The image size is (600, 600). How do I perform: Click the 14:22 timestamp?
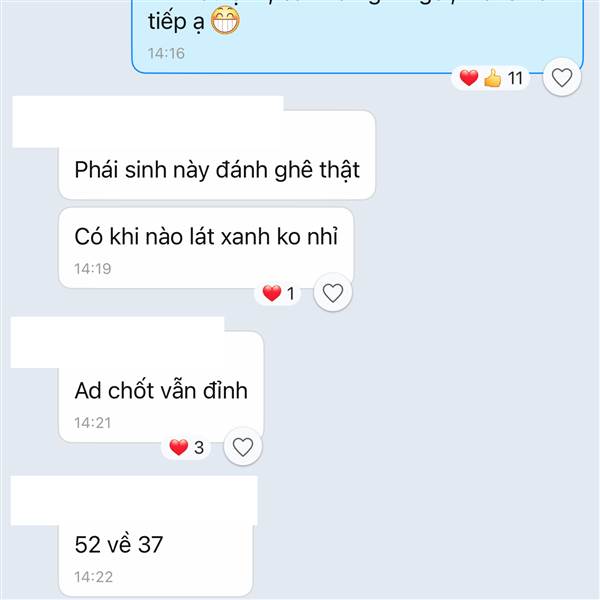point(93,577)
